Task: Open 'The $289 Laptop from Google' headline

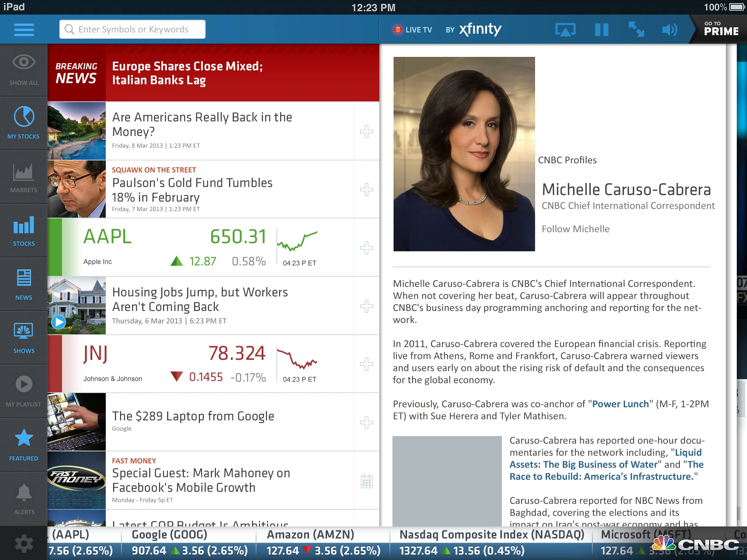Action: pos(193,416)
